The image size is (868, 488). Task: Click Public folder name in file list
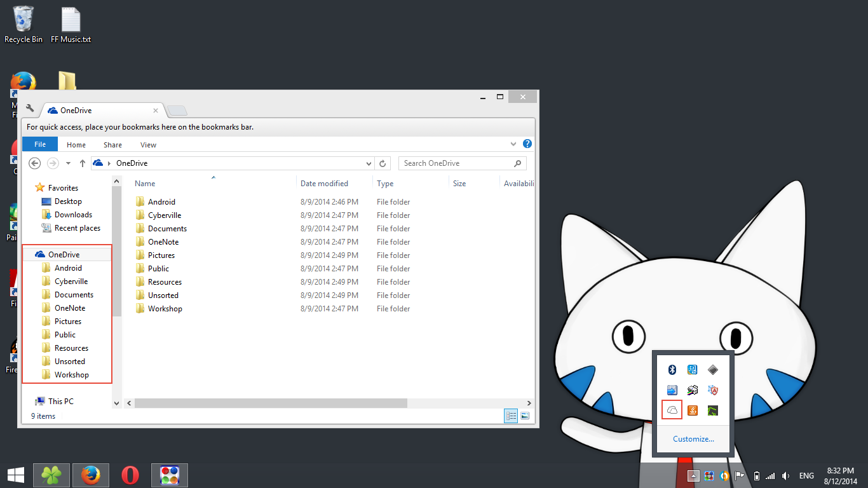(158, 269)
